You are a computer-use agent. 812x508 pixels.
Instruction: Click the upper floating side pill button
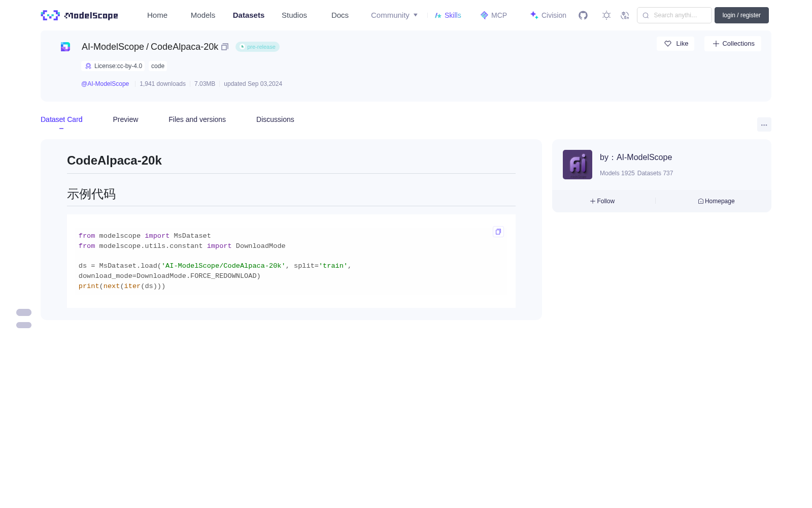click(24, 312)
